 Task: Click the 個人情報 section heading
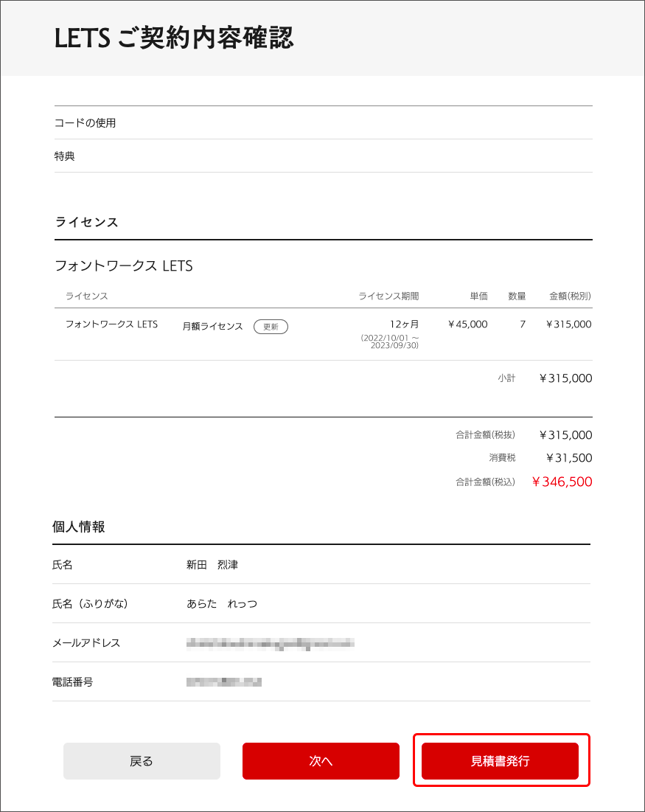(x=79, y=527)
